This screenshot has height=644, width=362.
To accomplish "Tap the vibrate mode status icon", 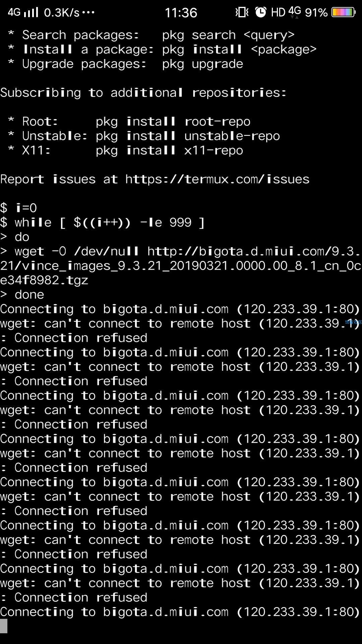I will coord(242,12).
